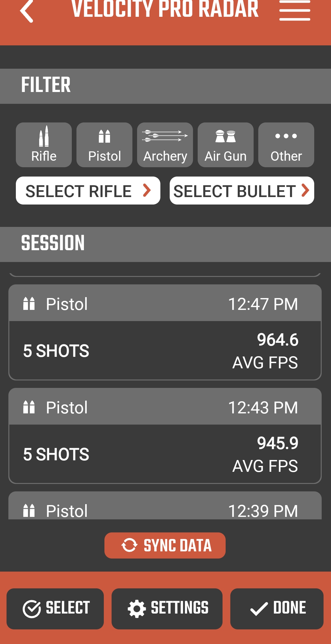Open the hamburger menu
The width and height of the screenshot is (331, 644).
pyautogui.click(x=295, y=11)
